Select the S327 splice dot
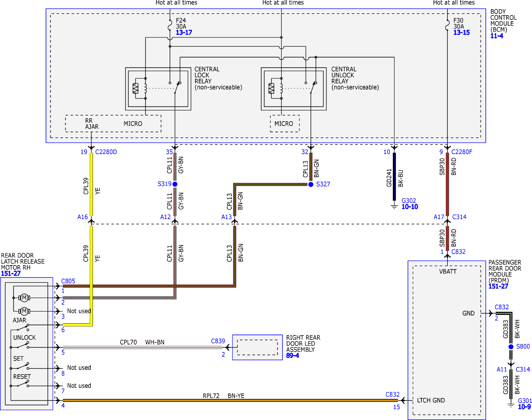This screenshot has height=420, width=532. pyautogui.click(x=311, y=184)
